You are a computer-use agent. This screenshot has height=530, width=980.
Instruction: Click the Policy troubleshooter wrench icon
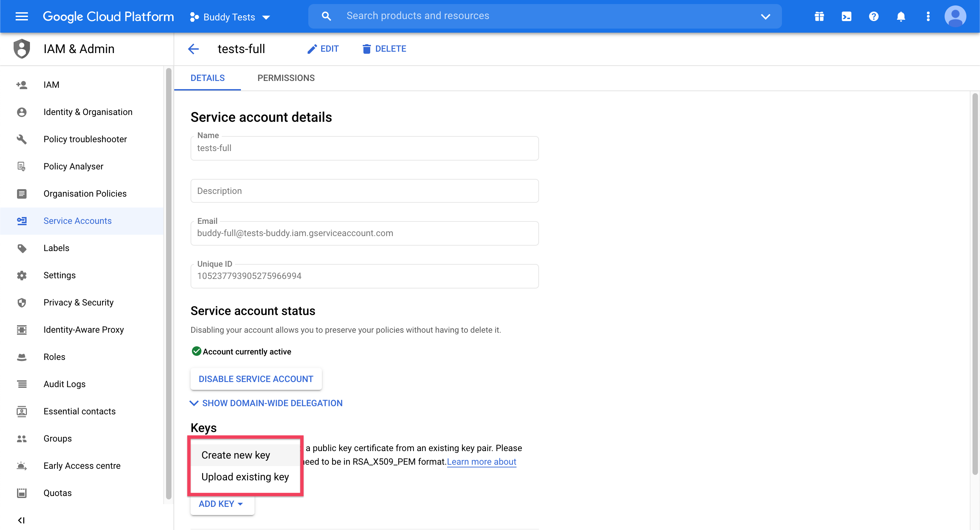coord(22,139)
